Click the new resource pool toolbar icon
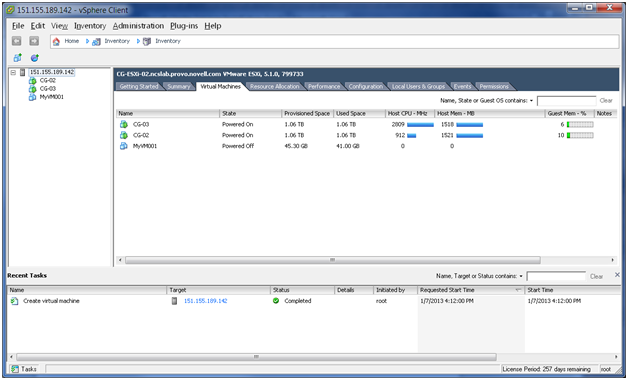Screen dimensions: 628x380 pos(35,58)
